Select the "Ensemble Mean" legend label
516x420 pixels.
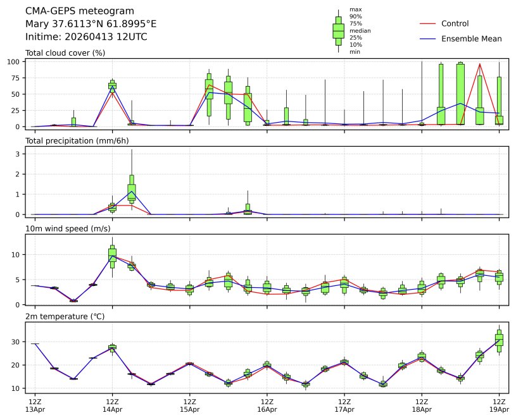coord(471,39)
